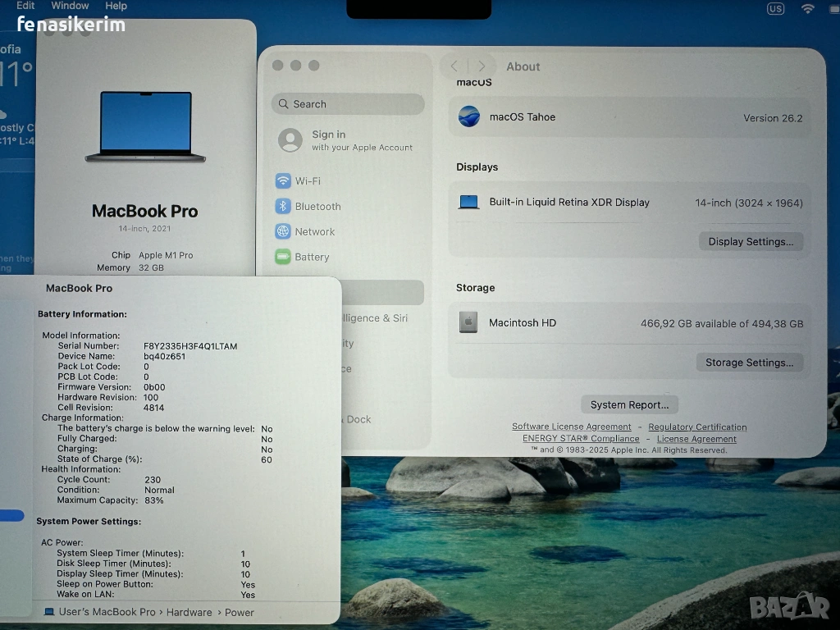This screenshot has width=840, height=630.
Task: Open the Network settings icon
Action: coord(283,232)
